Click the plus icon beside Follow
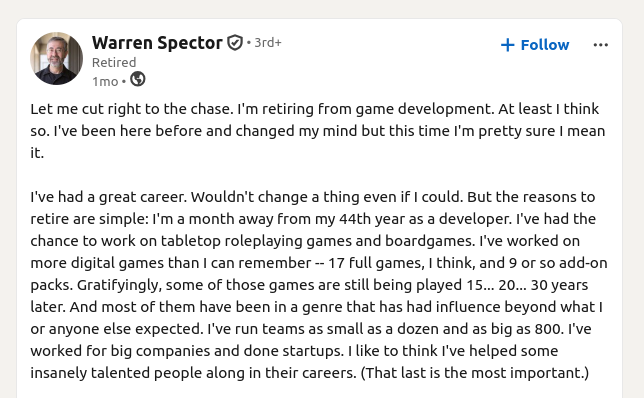644x398 pixels. coord(508,45)
